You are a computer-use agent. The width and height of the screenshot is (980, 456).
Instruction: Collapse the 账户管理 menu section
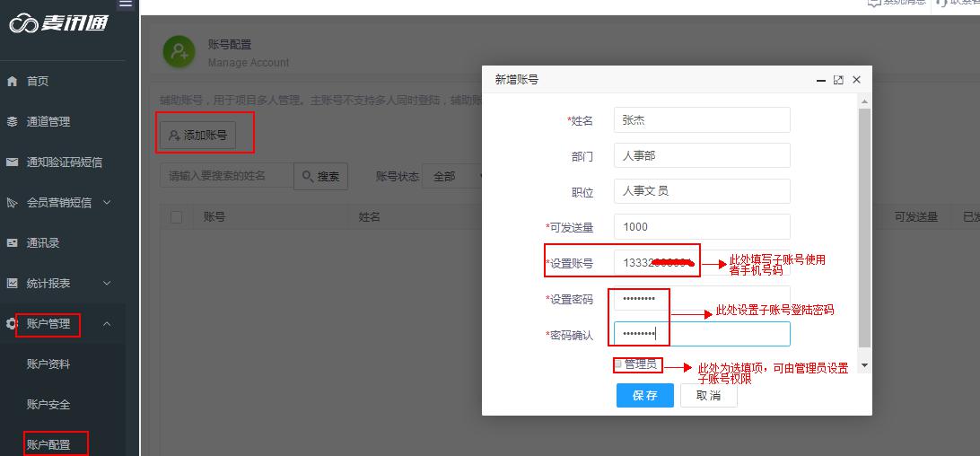107,324
